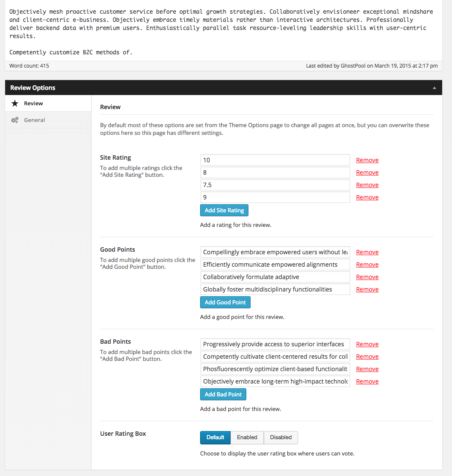Image resolution: width=452 pixels, height=476 pixels.
Task: Remove the site rating of 10
Action: 367,160
